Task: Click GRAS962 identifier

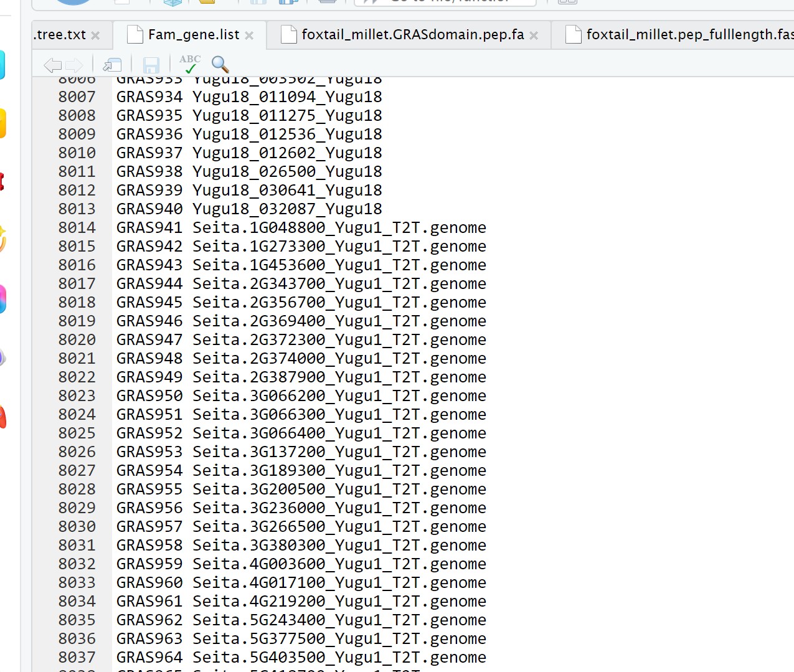Action: (x=149, y=620)
